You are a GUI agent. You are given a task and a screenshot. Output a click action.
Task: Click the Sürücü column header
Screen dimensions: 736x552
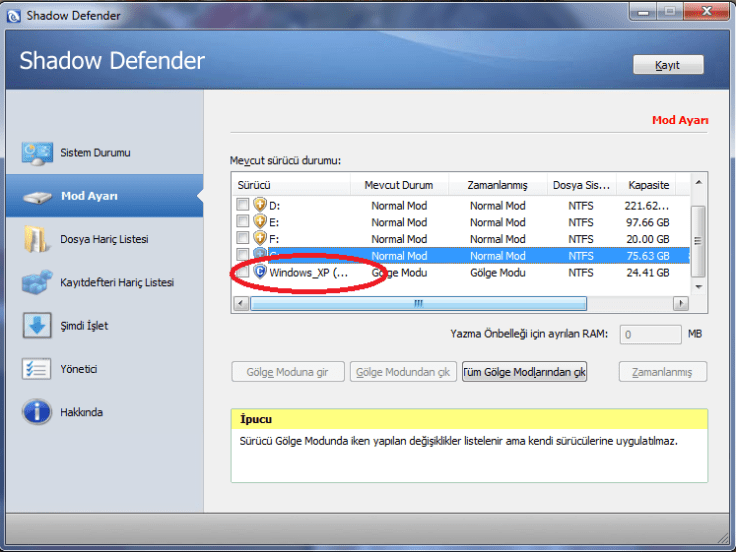[291, 185]
